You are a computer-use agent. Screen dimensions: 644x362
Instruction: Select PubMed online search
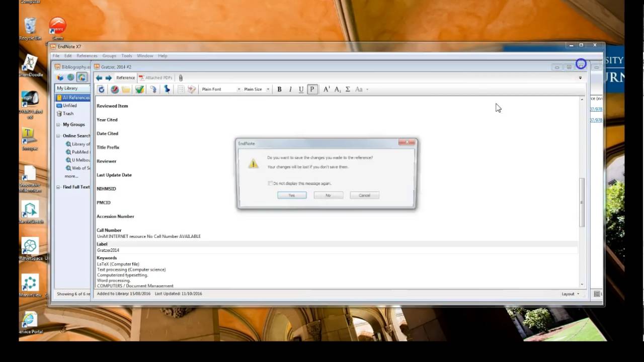coord(77,152)
